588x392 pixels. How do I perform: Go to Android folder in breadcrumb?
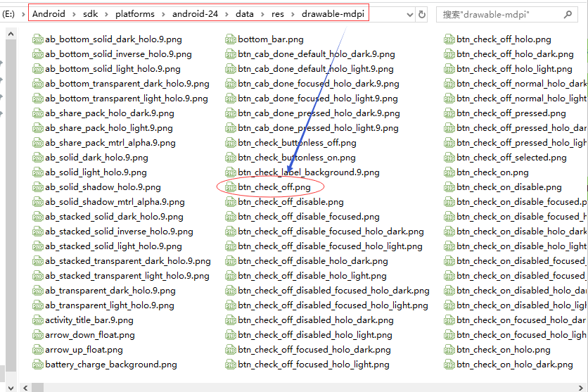(49, 14)
